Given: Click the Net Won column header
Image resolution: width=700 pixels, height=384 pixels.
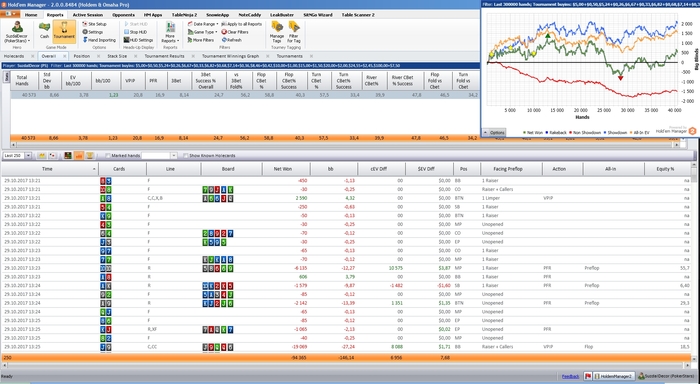Looking at the screenshot, I should [x=283, y=169].
